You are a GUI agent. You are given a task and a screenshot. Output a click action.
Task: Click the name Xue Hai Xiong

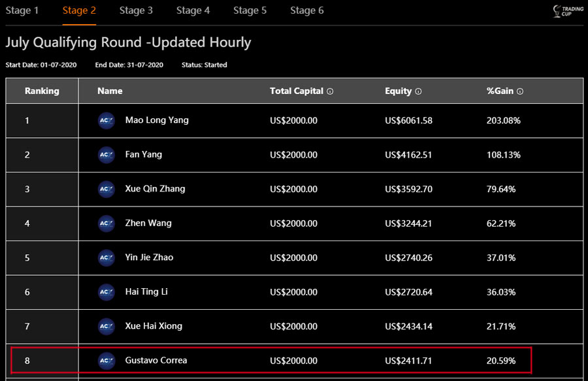point(154,326)
